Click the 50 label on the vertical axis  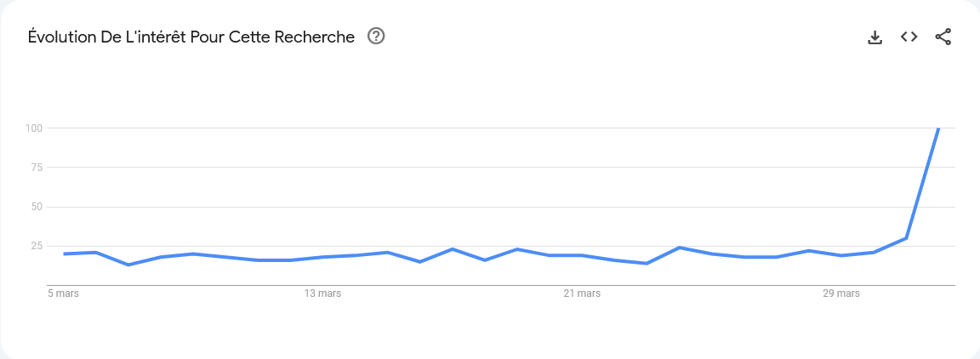click(36, 207)
